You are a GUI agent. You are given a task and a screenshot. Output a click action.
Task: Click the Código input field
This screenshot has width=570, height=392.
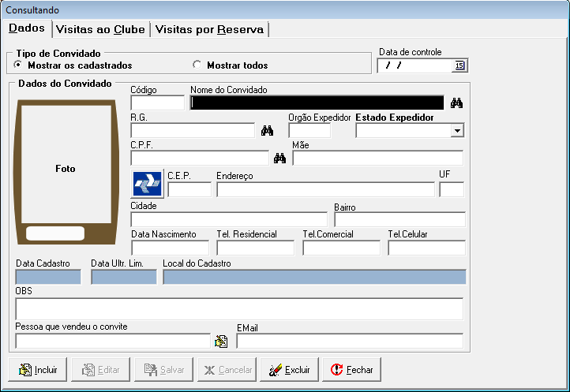tap(157, 103)
